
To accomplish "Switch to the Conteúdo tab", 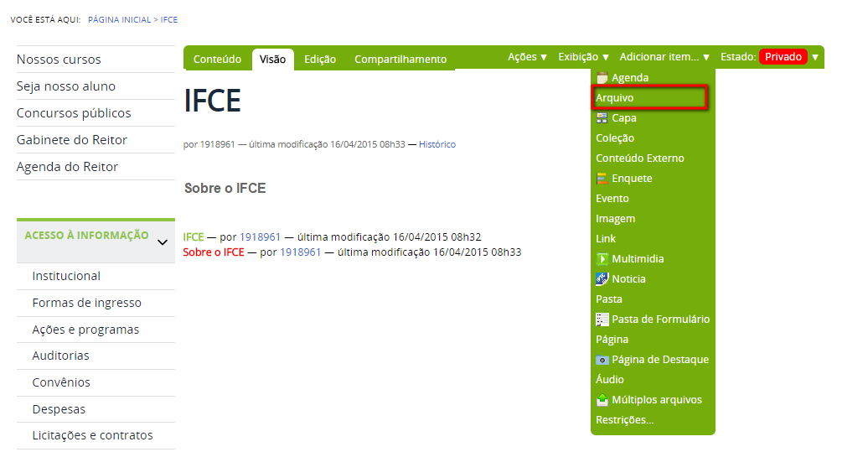I will click(217, 60).
